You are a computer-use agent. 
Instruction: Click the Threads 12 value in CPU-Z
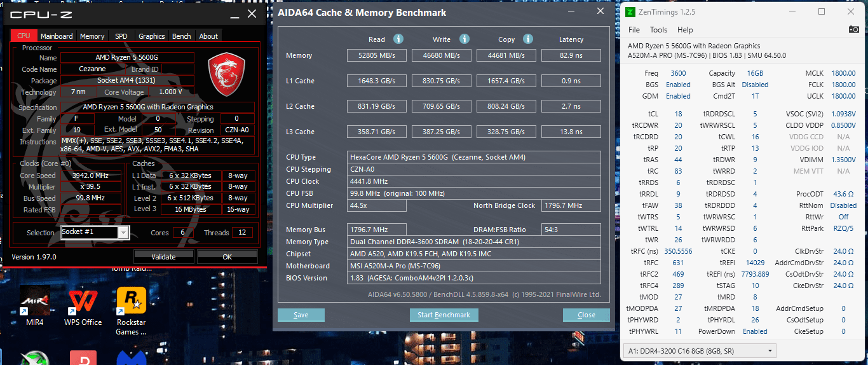pyautogui.click(x=242, y=233)
